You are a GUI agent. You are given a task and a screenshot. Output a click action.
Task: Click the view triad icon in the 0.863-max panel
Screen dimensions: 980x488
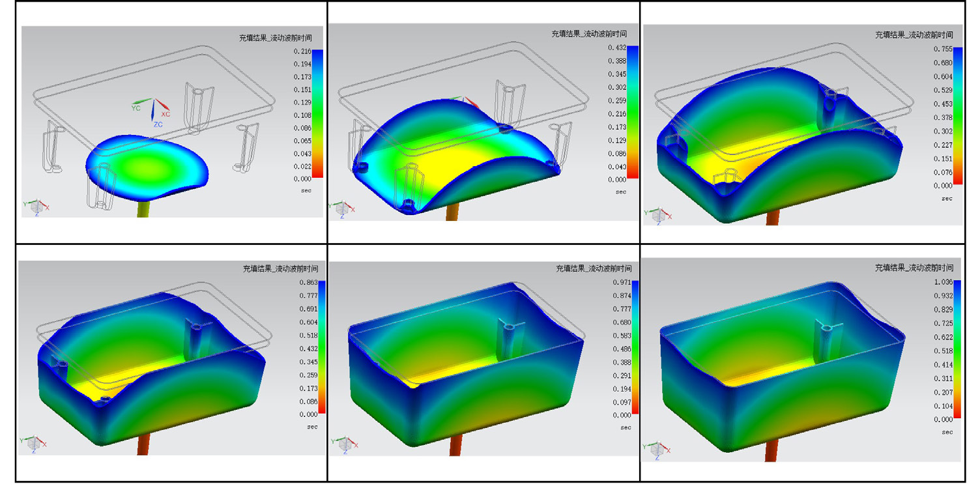tap(35, 443)
